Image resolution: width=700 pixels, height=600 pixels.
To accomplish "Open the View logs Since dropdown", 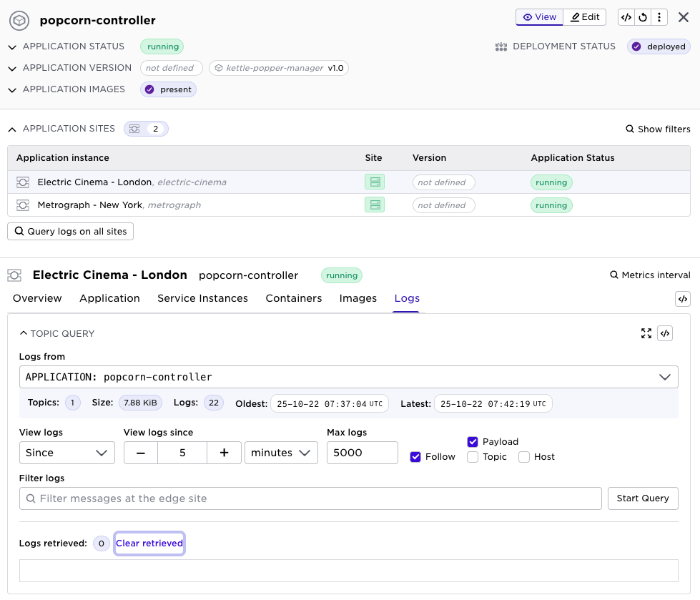I will pyautogui.click(x=66, y=453).
